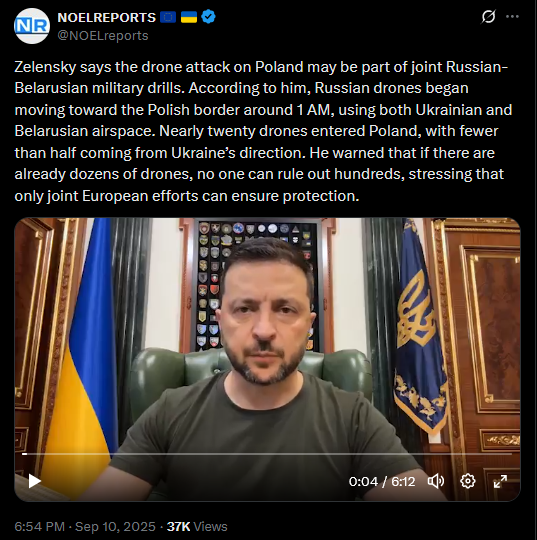Click the blue verified checkmark badge
Screen dimensions: 537x540
coord(208,17)
